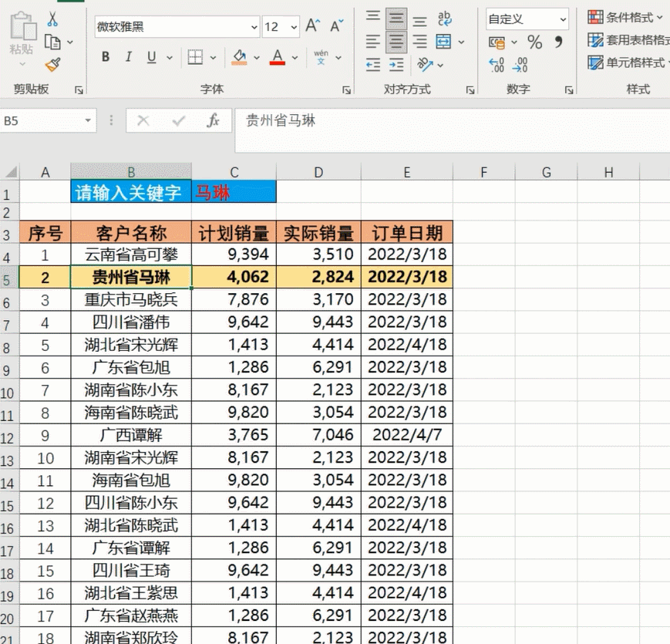Select keyword cell 马琳
This screenshot has width=670, height=644.
[x=234, y=192]
